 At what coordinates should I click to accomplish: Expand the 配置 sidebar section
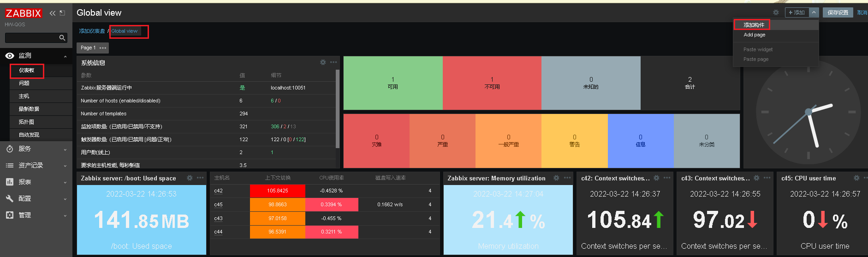tap(36, 199)
